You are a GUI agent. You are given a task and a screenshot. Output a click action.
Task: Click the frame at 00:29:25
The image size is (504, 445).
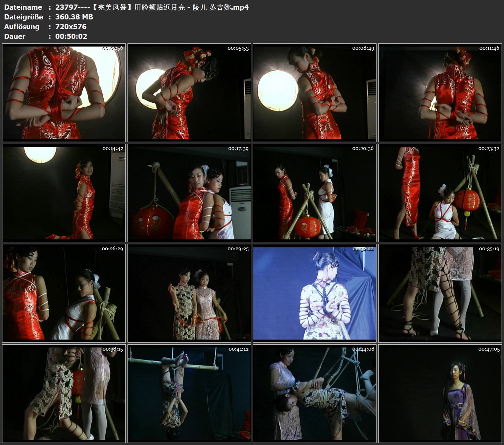click(x=189, y=293)
